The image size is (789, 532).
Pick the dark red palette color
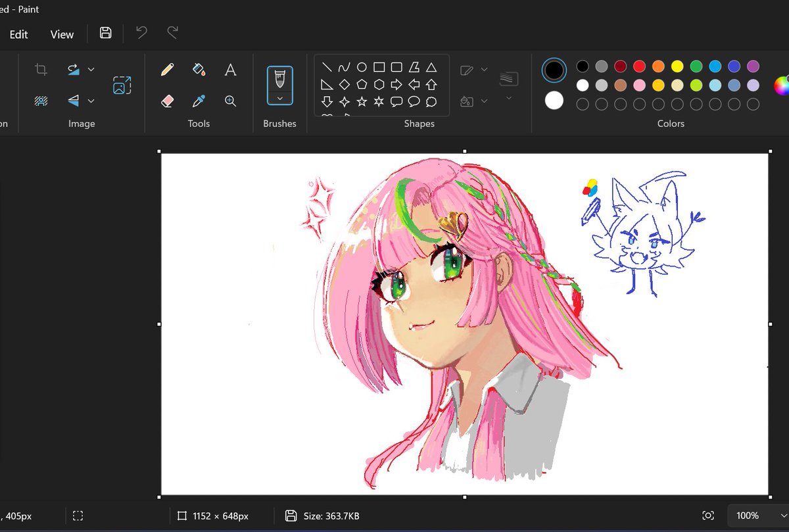coord(620,66)
